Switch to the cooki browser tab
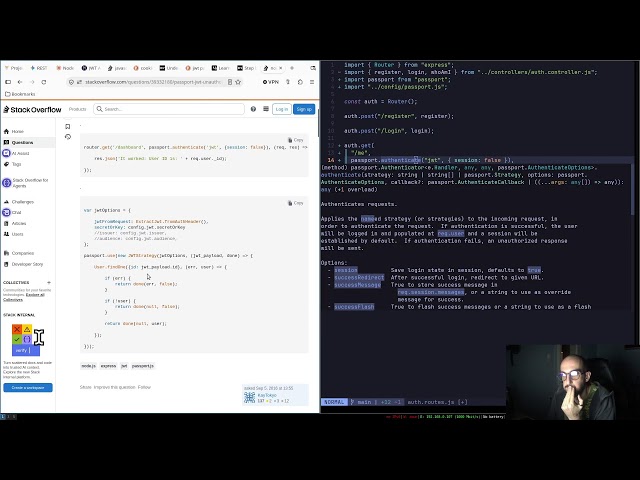Screen dimensions: 640x480 click(x=143, y=68)
